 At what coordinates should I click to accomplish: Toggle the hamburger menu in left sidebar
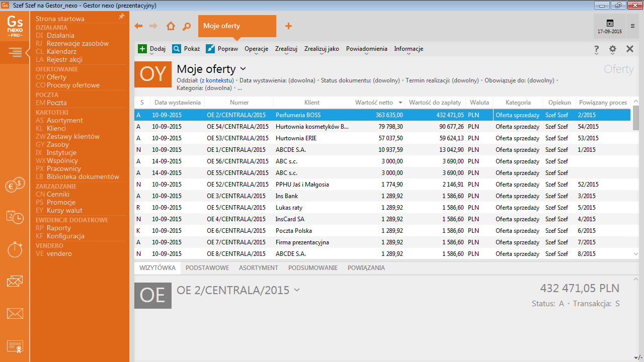click(x=15, y=52)
